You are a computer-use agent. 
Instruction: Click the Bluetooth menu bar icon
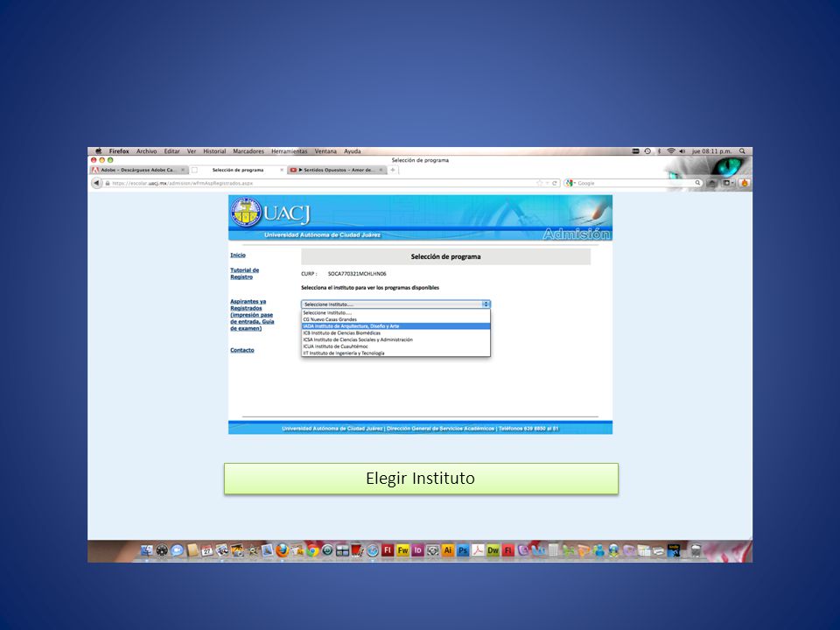tap(660, 151)
